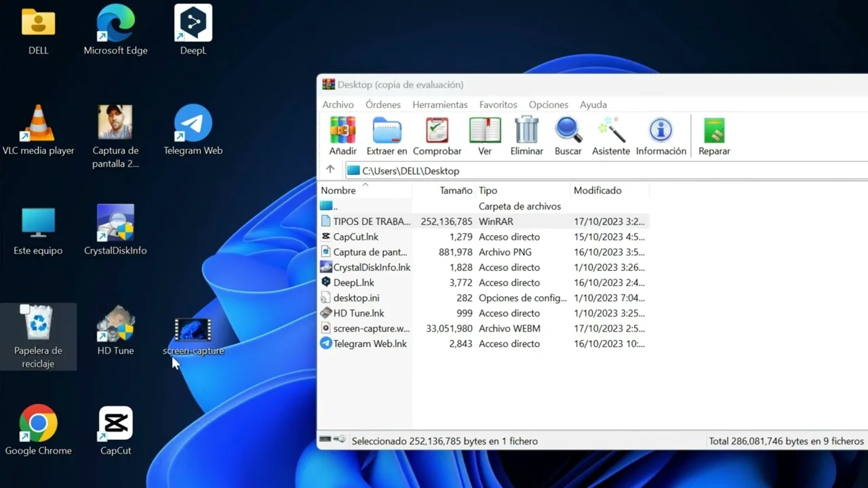Viewport: 868px width, 488px height.
Task: Sort file list by Tamaño column
Action: (x=455, y=190)
